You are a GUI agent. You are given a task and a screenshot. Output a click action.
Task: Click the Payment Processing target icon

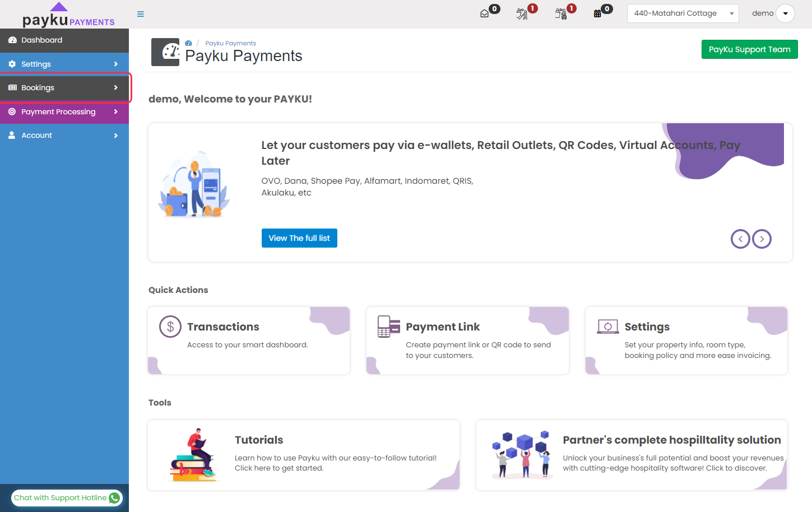(12, 111)
